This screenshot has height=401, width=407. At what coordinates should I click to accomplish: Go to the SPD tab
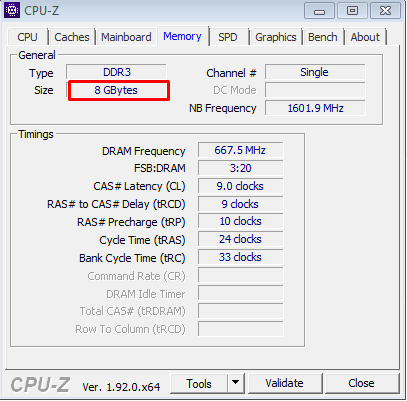(x=228, y=37)
